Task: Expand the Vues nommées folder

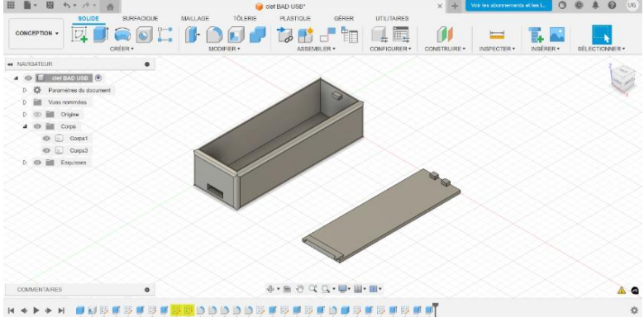Action: coord(25,102)
